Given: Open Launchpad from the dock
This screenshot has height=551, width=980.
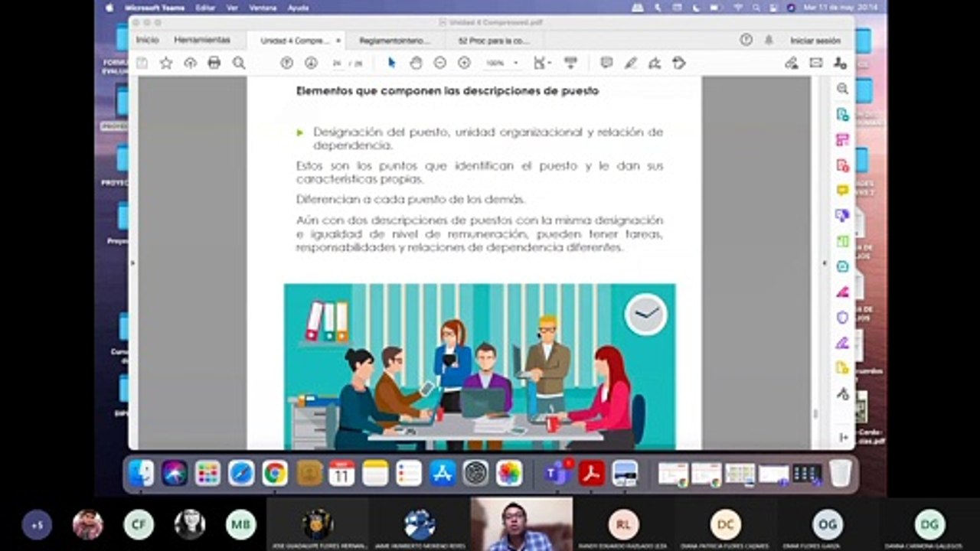Looking at the screenshot, I should [207, 473].
